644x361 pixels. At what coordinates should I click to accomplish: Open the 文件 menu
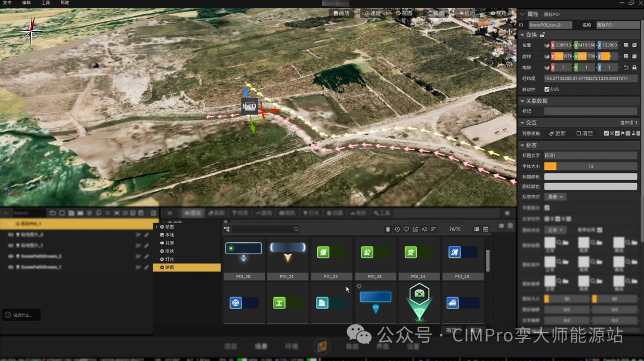7,3
